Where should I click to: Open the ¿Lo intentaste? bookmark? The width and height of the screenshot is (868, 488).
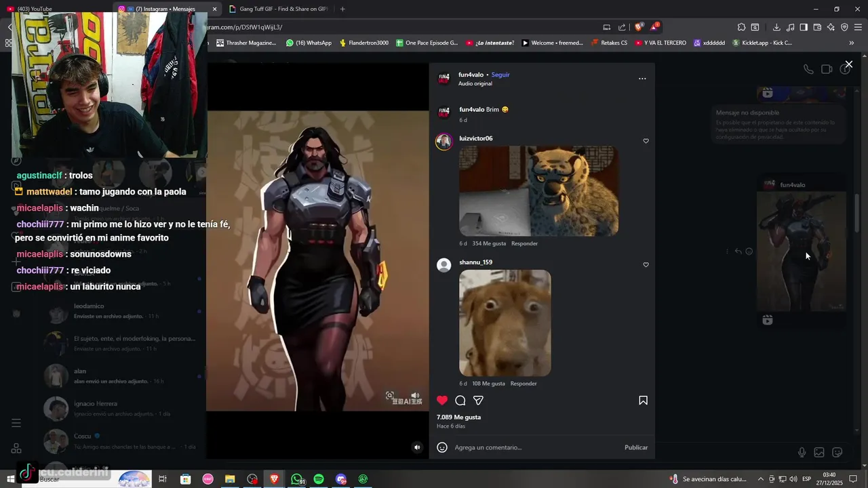click(x=490, y=43)
